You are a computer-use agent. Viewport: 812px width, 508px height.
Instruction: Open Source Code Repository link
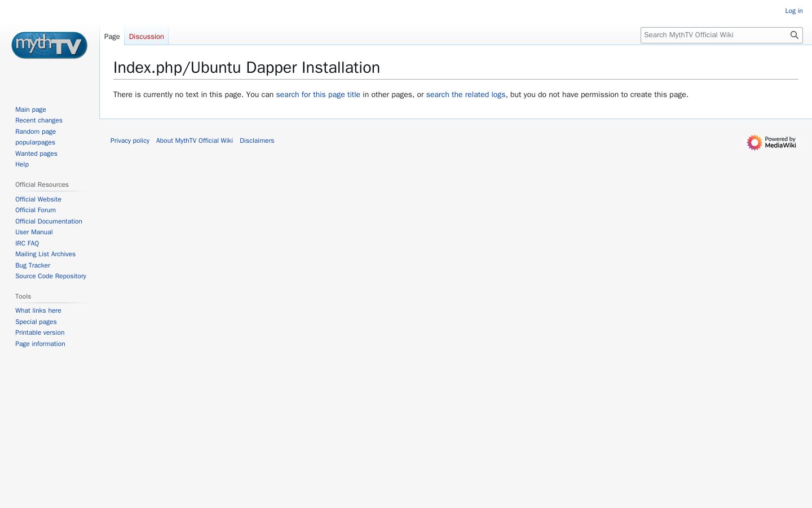pos(51,276)
